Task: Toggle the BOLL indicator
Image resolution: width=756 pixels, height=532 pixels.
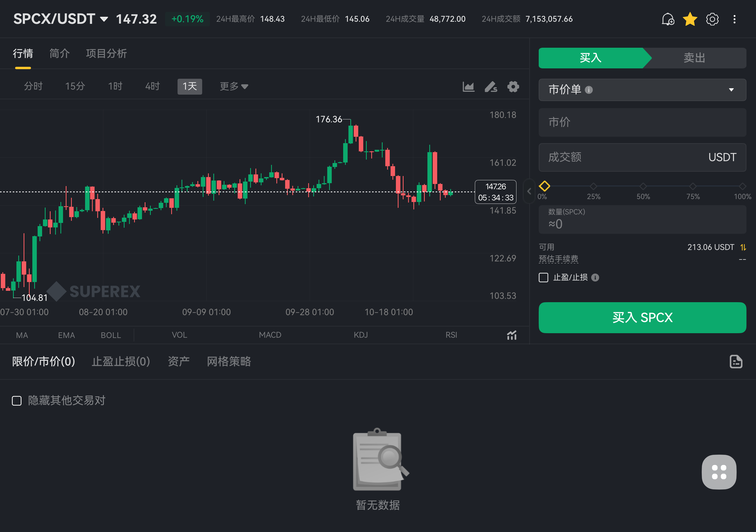Action: [x=111, y=335]
